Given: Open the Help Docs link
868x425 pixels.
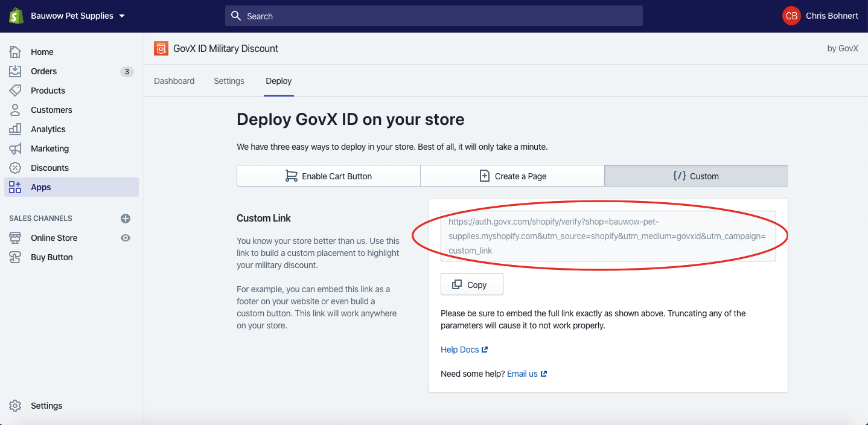Looking at the screenshot, I should point(460,350).
